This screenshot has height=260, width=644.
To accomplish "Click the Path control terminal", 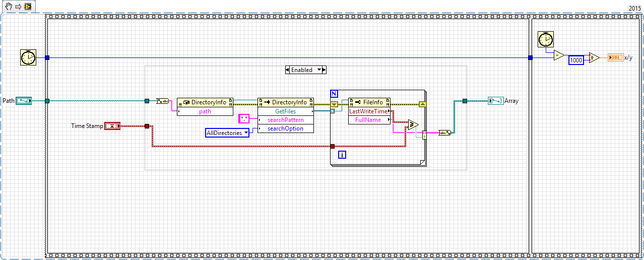I will (x=23, y=101).
